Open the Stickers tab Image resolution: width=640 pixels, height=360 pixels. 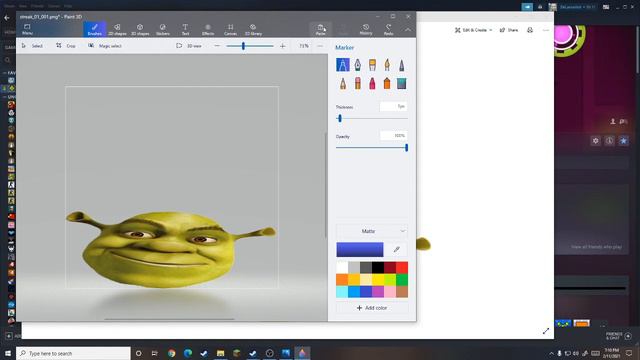162,29
